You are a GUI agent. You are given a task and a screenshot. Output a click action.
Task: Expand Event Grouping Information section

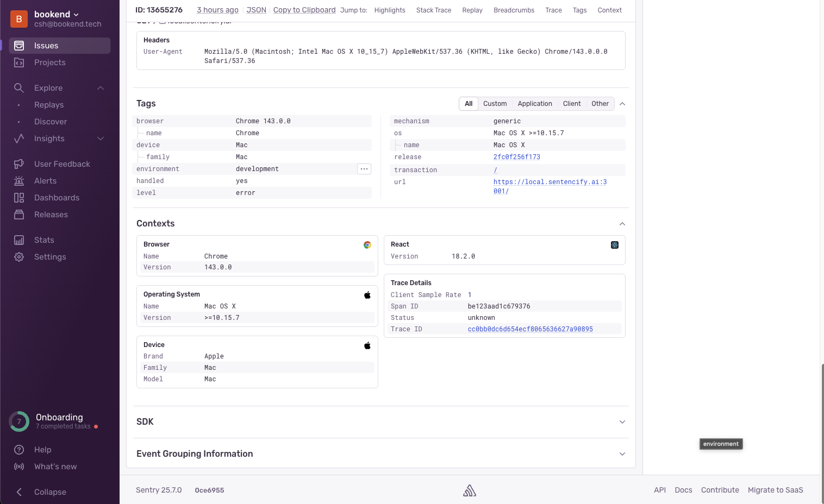[622, 454]
